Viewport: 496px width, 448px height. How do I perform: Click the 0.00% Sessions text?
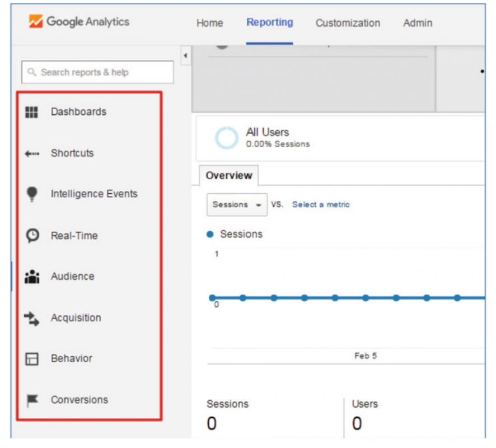point(278,144)
